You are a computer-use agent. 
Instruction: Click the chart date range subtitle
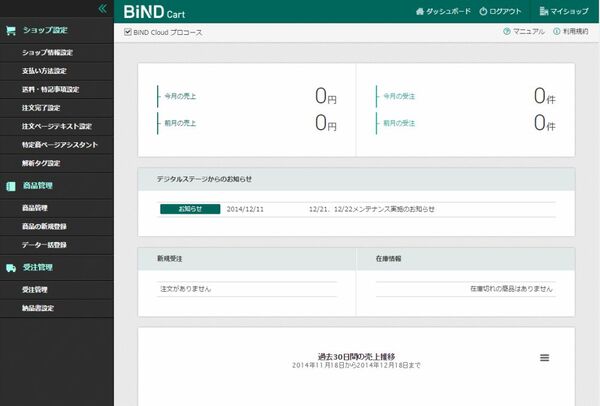(356, 365)
